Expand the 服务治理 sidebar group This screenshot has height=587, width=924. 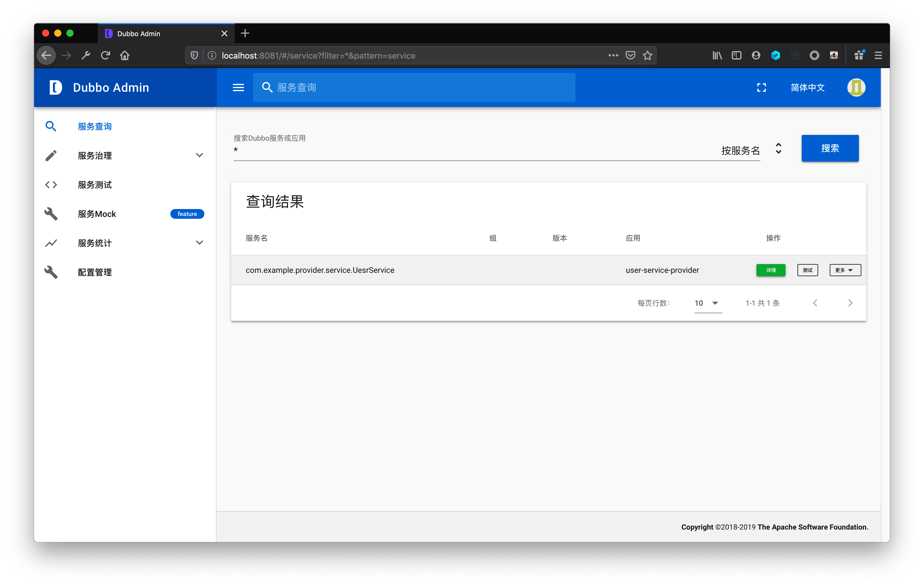tap(199, 155)
